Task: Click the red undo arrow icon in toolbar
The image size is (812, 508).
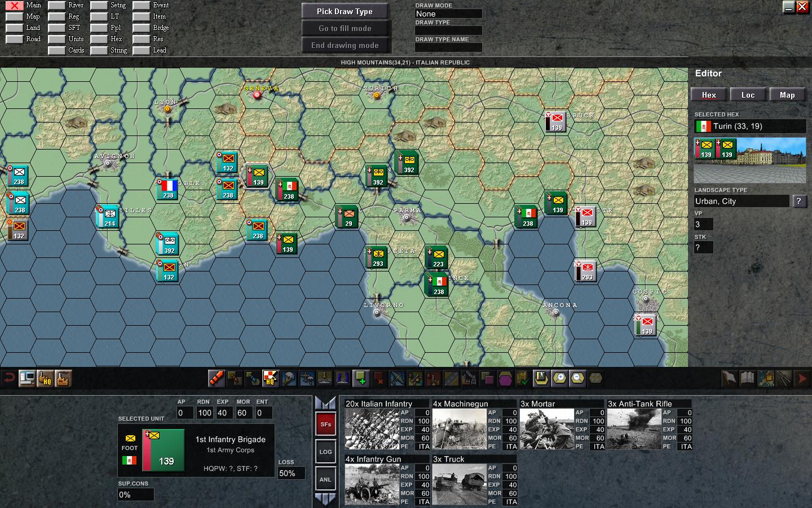Action: coord(9,378)
